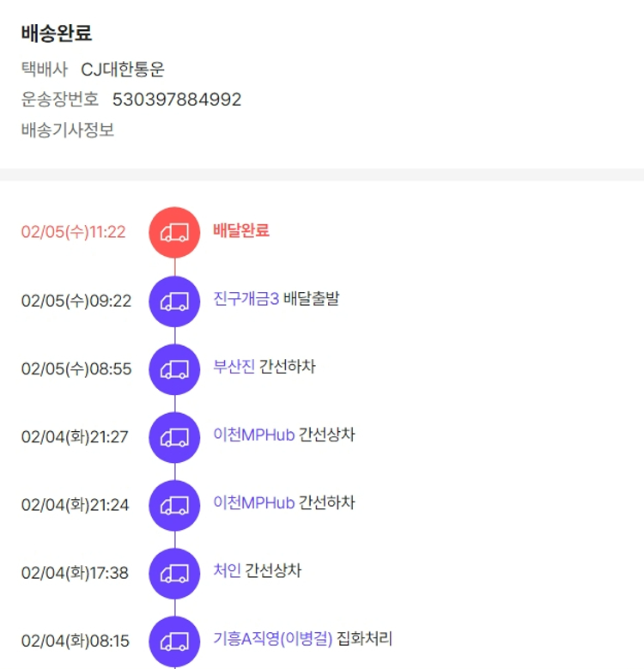644x669 pixels.
Task: Click the red 배달완료 truck icon
Action: click(x=174, y=232)
